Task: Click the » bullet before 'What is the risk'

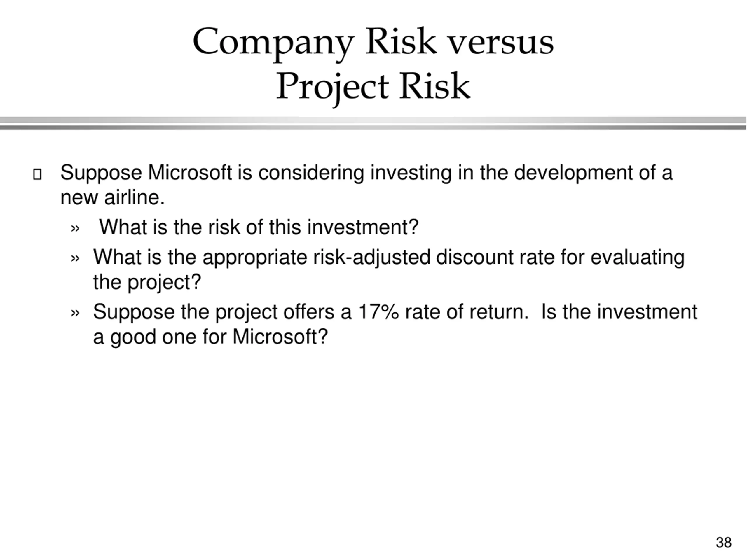Action: tap(75, 229)
